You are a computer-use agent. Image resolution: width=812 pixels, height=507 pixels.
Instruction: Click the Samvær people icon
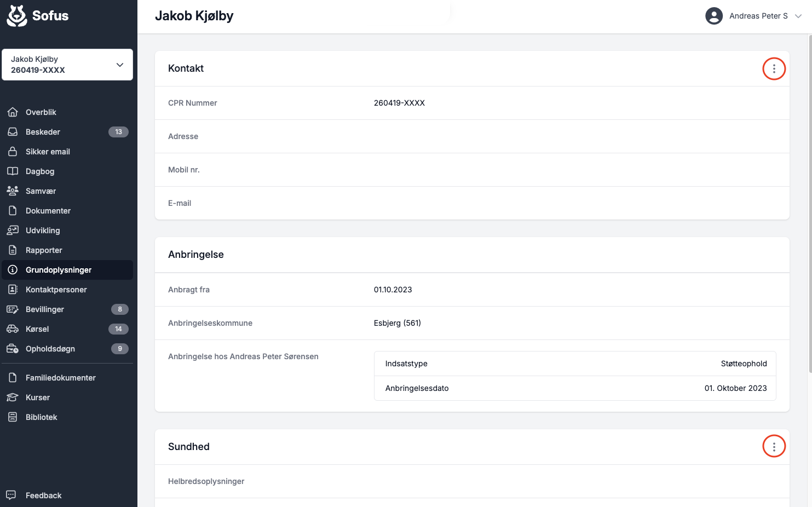click(13, 191)
